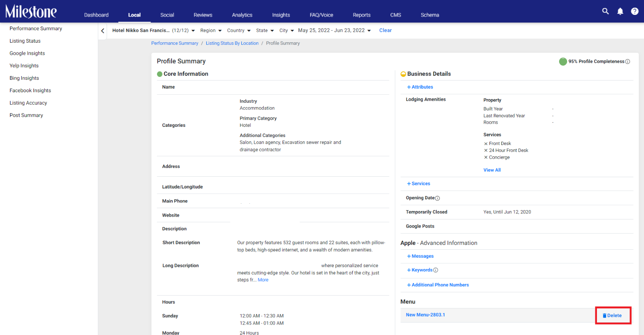Open the help question mark icon
The height and width of the screenshot is (335, 644).
point(635,11)
